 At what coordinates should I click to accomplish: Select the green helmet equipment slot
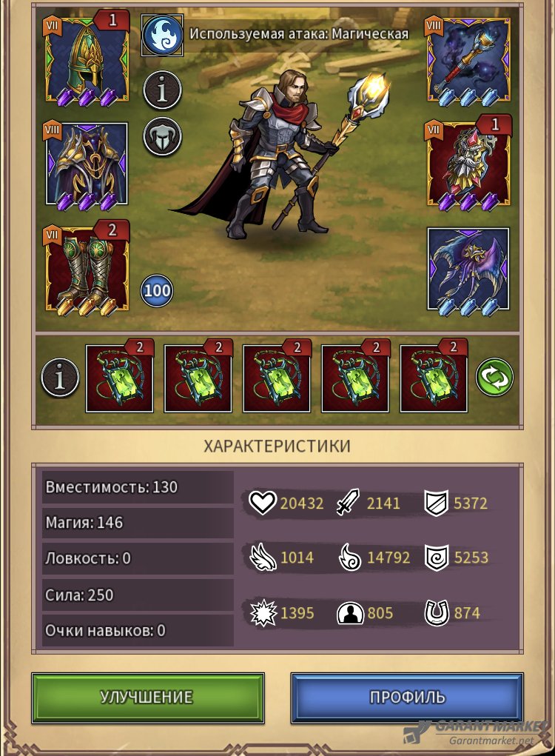click(87, 60)
